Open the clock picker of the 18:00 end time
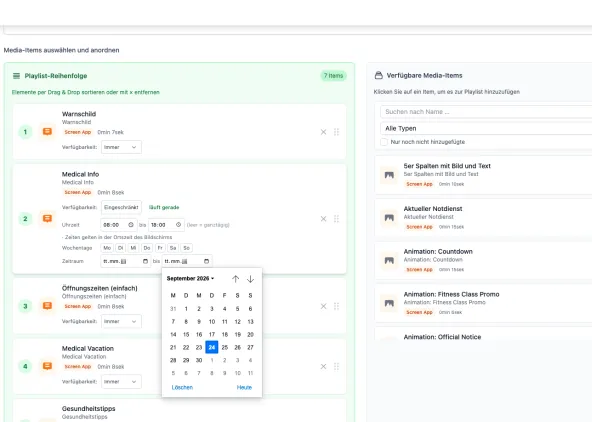The height and width of the screenshot is (422, 592). click(x=178, y=225)
